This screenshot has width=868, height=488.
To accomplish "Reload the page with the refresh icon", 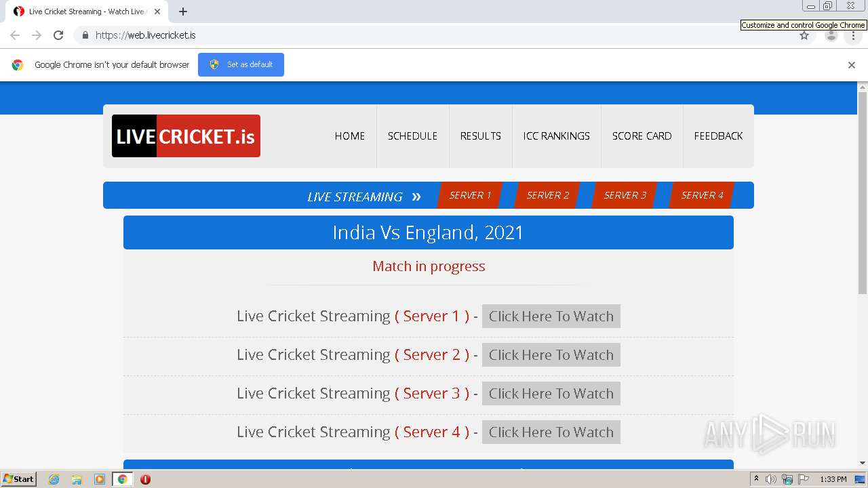I will [x=58, y=35].
